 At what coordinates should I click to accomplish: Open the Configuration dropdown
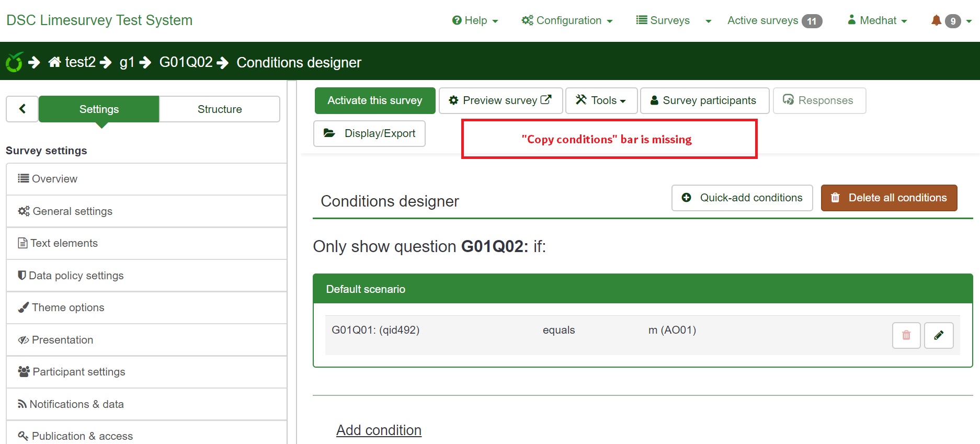(567, 20)
